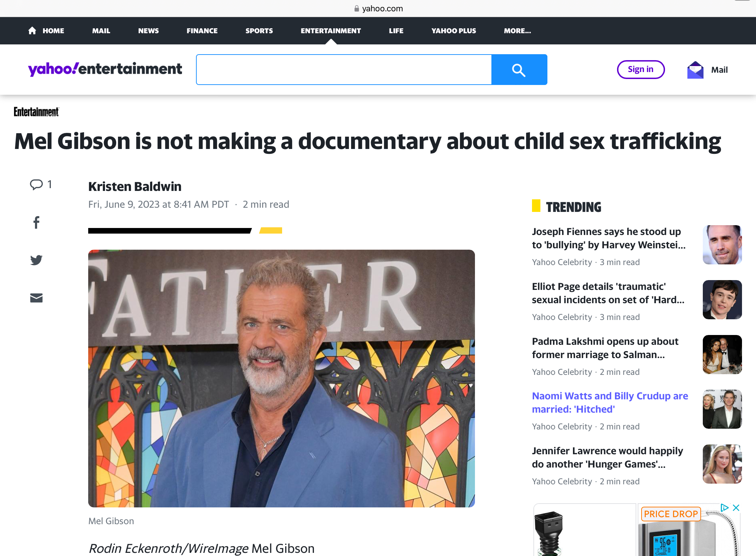This screenshot has height=556, width=756.
Task: Focus the Yahoo search input field
Action: coord(344,70)
